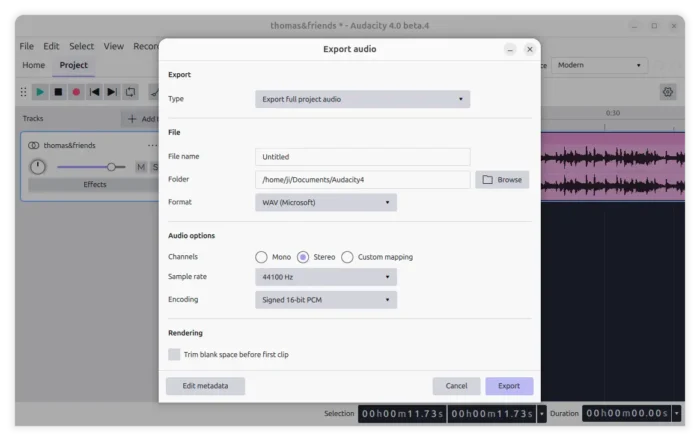Click the track pan knob
Viewport: 700px width, 441px height.
click(x=38, y=167)
